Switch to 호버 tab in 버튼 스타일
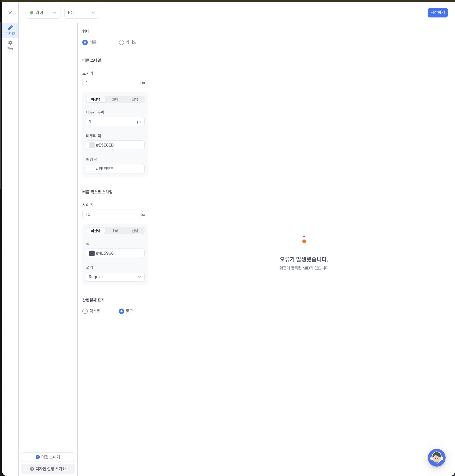This screenshot has width=455, height=476. 115,99
